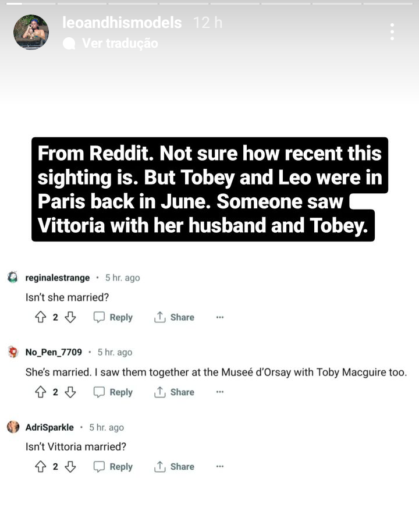The height and width of the screenshot is (532, 419).
Task: Downvote No_Pen_7709's comment
Action: (x=70, y=392)
